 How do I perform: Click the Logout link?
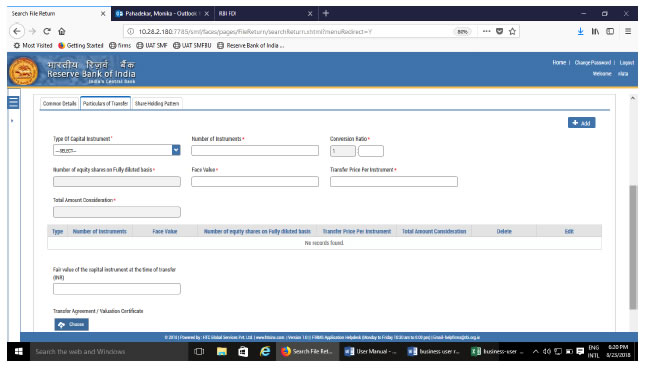tap(627, 63)
